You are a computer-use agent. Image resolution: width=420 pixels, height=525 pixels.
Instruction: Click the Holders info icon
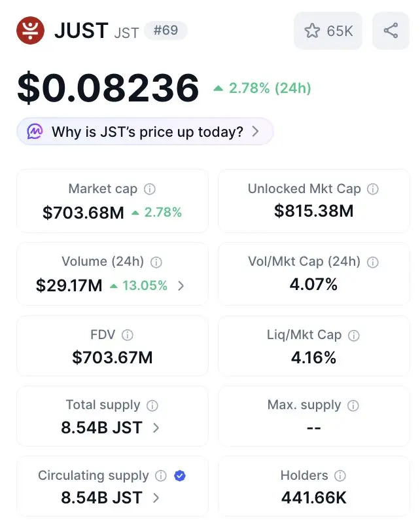(x=340, y=476)
